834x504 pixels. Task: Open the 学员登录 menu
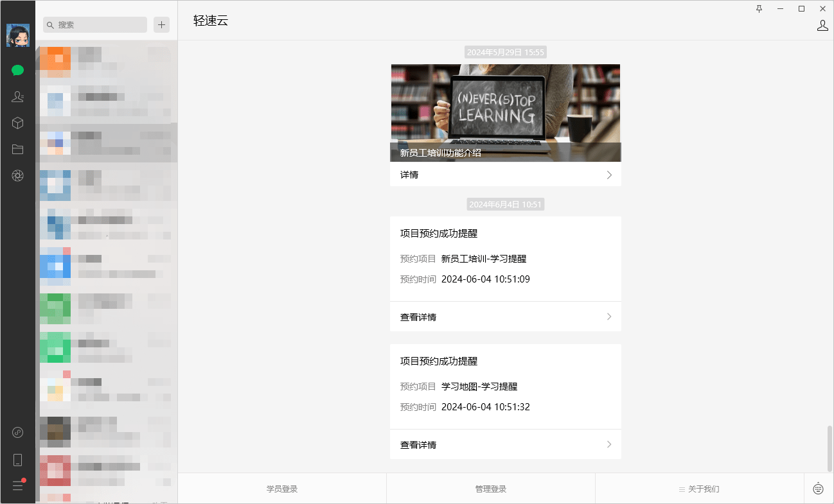point(282,489)
